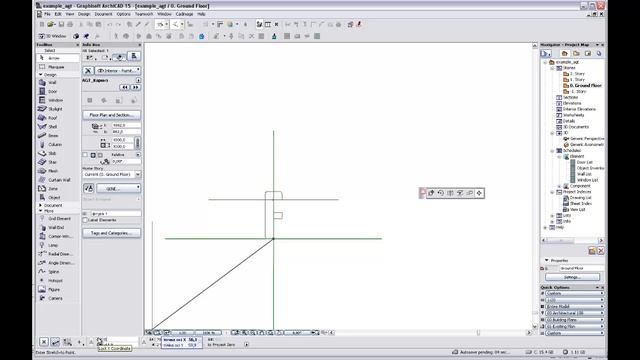The image size is (640, 360).
Task: Select the Angle Dimension tool
Action: (58, 263)
